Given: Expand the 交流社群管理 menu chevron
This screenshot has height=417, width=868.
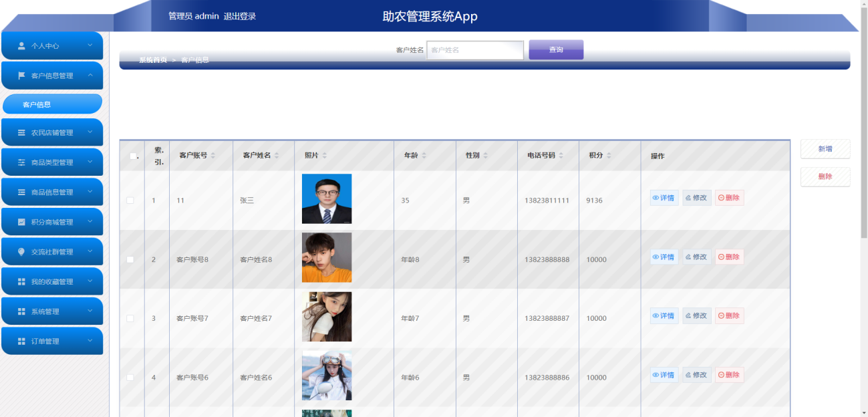Looking at the screenshot, I should 90,252.
